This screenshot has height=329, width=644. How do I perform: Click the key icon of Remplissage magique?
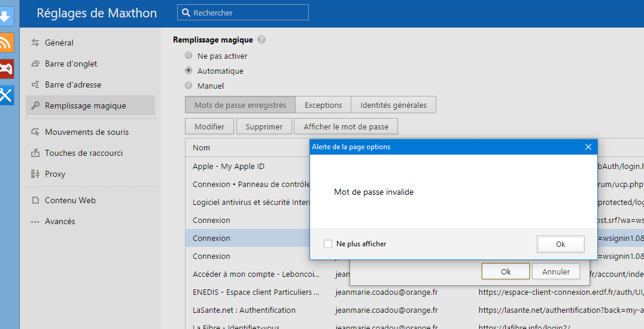(35, 105)
